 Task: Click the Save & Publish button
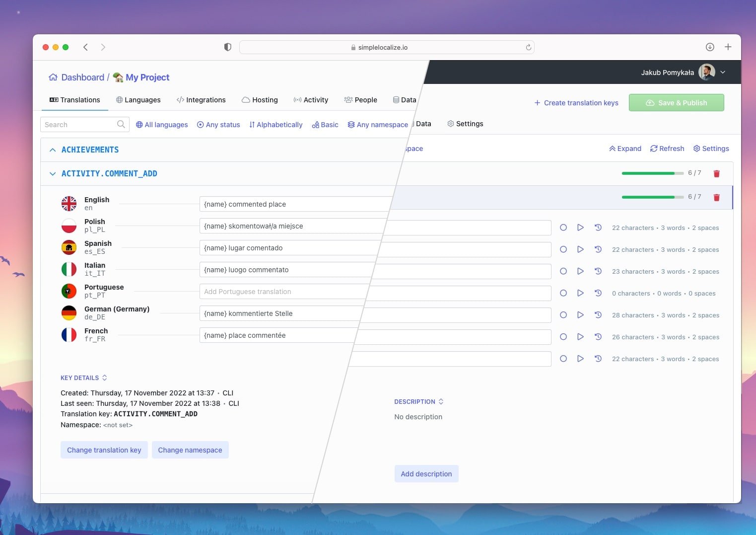click(676, 102)
